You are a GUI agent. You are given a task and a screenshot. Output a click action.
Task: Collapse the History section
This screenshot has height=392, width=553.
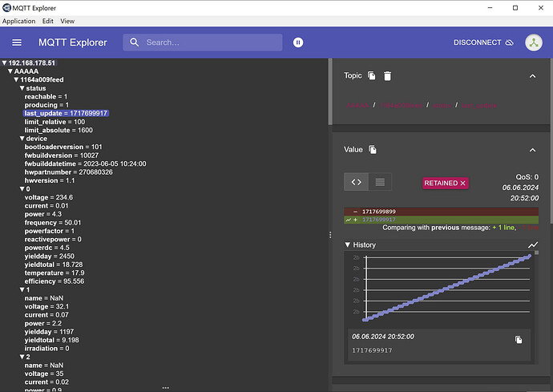(347, 244)
